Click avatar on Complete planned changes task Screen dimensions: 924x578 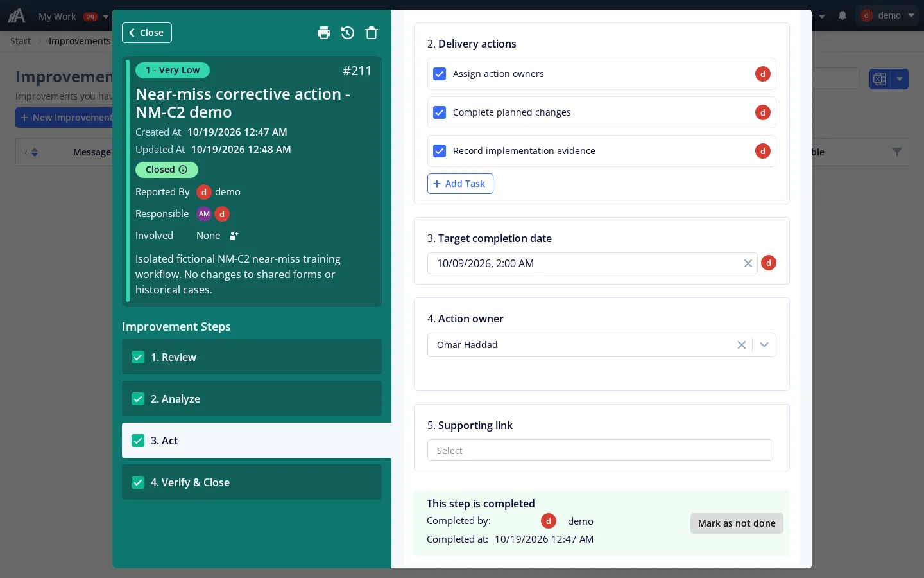[x=762, y=112]
